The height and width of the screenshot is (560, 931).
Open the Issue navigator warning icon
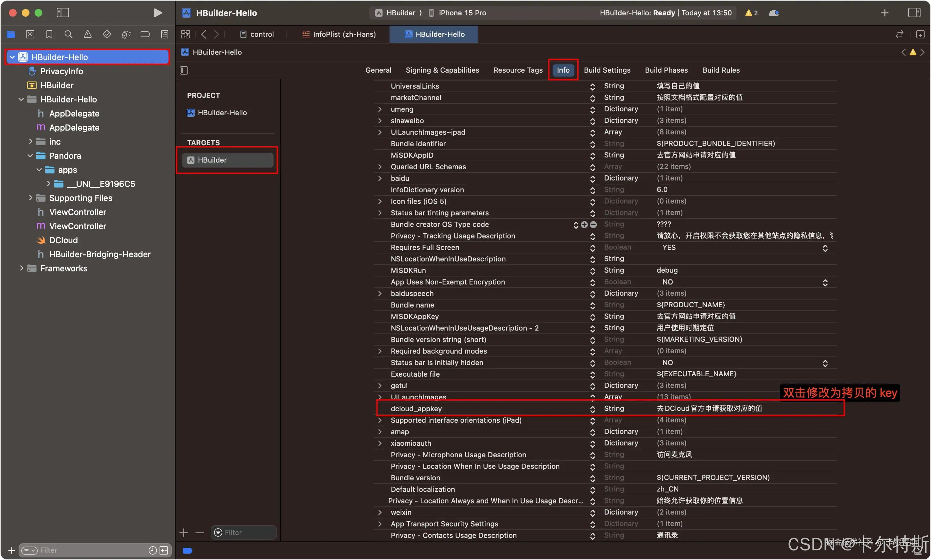88,34
